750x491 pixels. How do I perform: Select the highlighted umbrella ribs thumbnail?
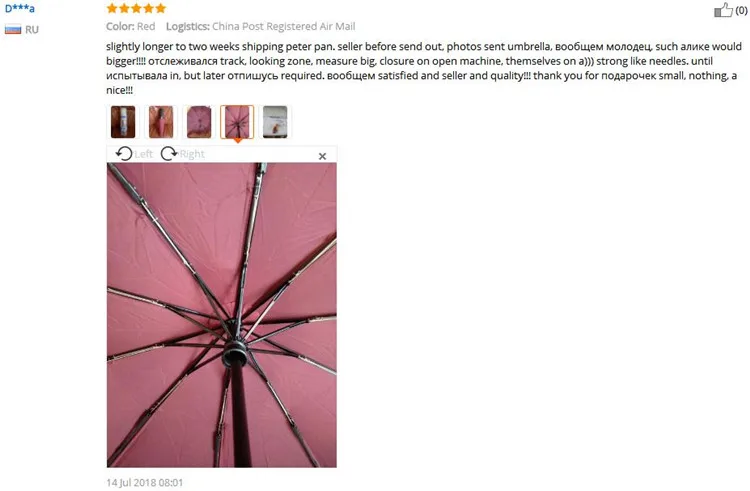pos(237,122)
